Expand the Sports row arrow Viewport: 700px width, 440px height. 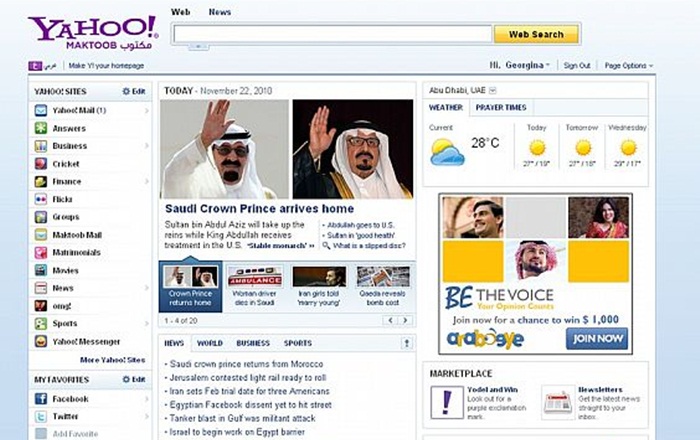tap(146, 324)
